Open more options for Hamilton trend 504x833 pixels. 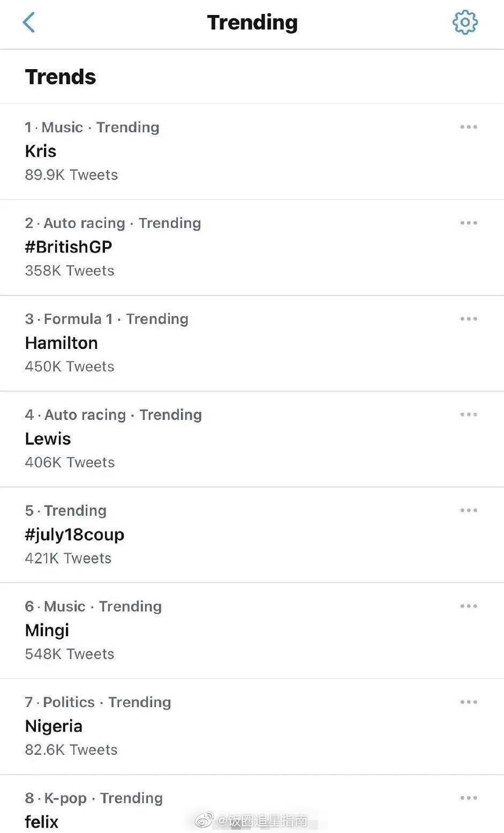pos(468,319)
